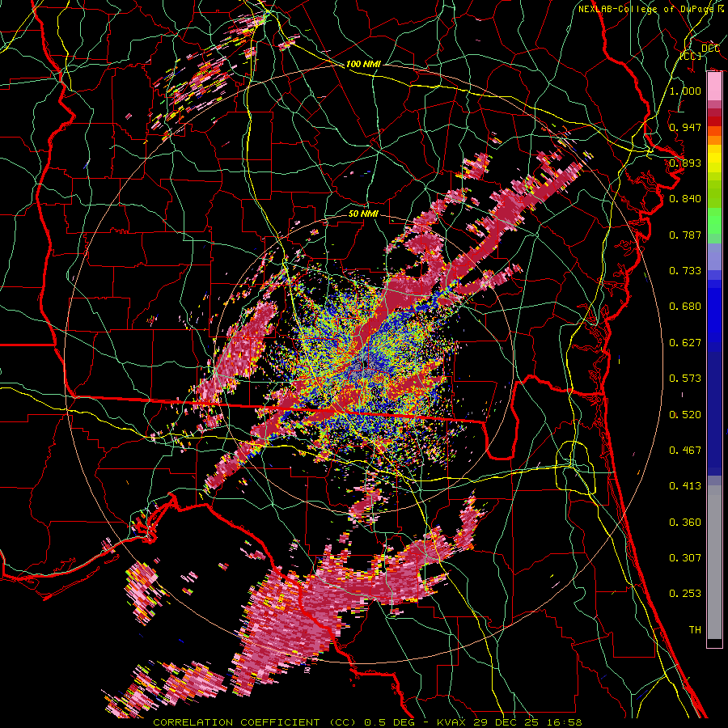This screenshot has height=728, width=728.
Task: Click the pink top segment of the color bar
Action: tap(714, 87)
